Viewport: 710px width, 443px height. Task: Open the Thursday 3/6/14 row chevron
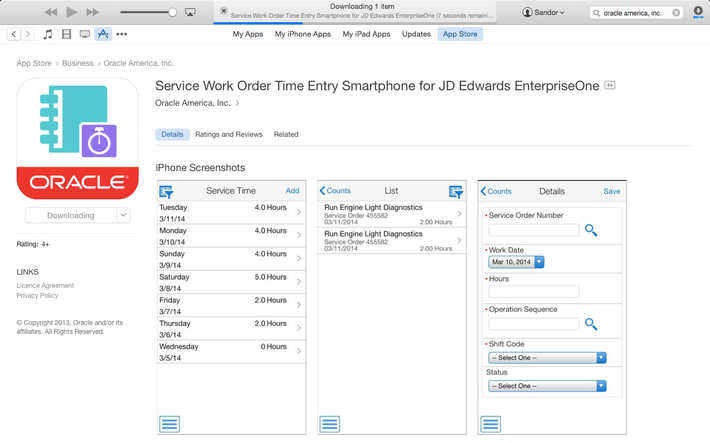(299, 327)
